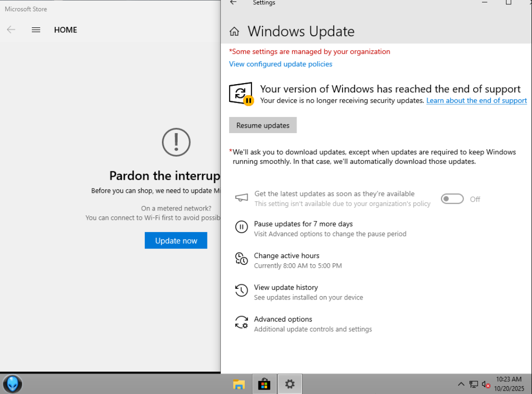Click 'Your version of Windows has reached' heading
532x394 pixels.
(390, 89)
